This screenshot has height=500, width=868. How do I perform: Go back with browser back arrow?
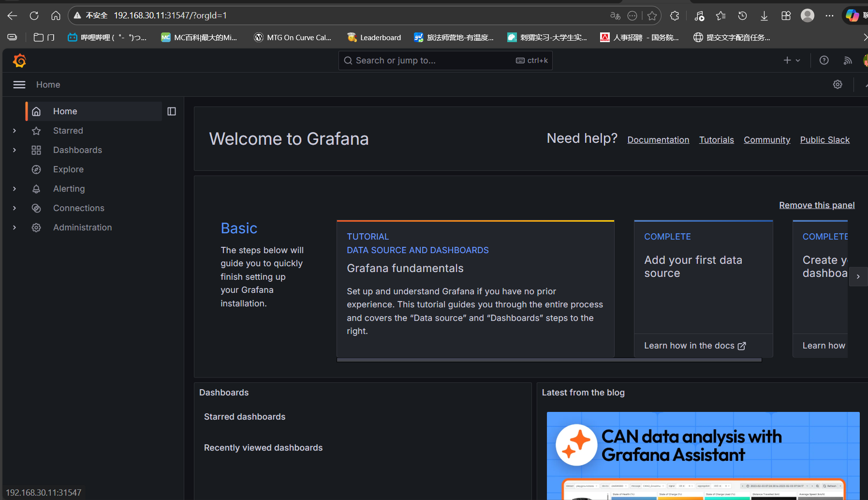click(x=13, y=15)
